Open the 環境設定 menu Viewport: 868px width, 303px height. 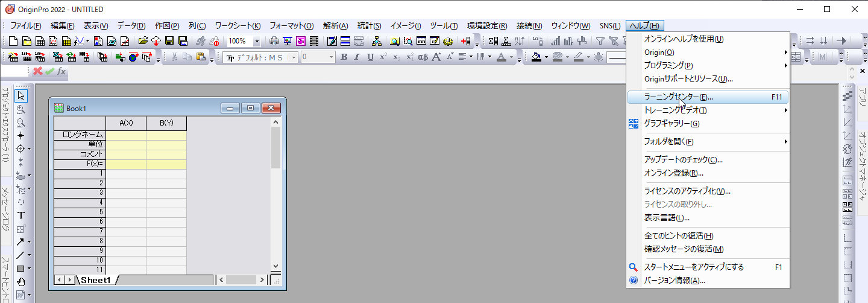(487, 25)
